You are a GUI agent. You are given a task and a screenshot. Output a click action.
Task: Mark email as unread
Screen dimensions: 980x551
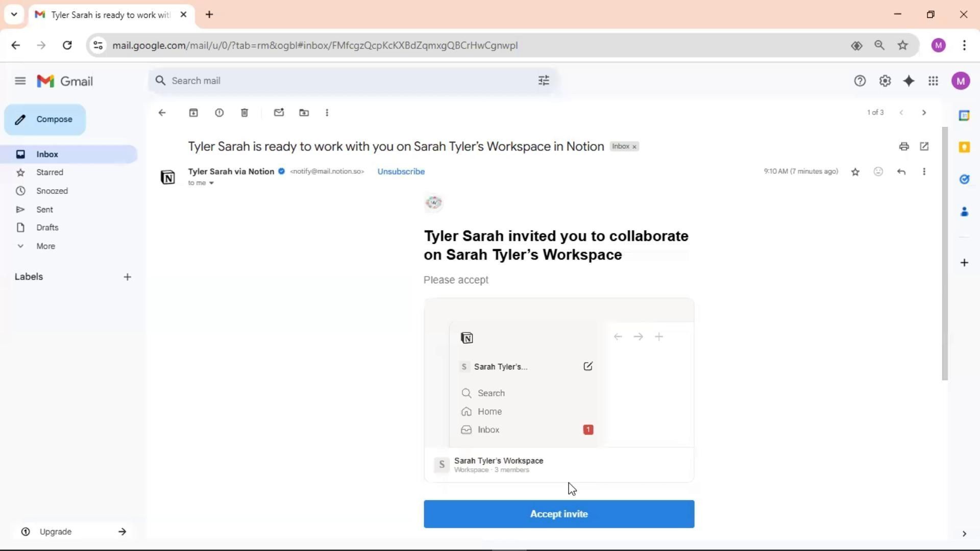(x=279, y=113)
